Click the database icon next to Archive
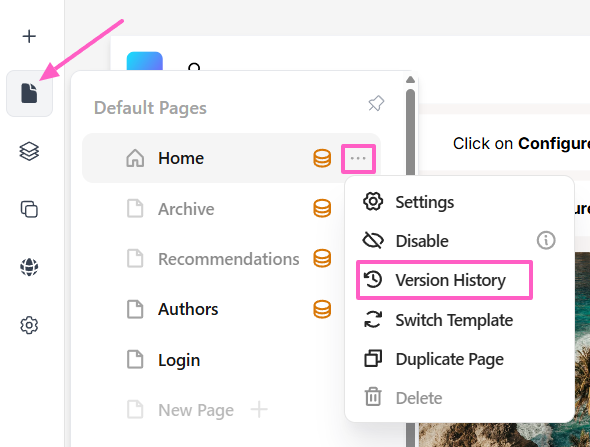 322,208
